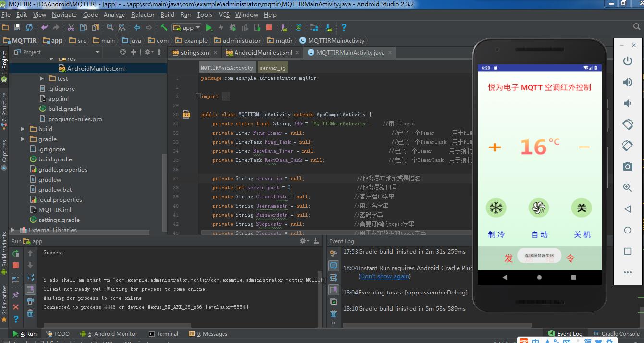
Task: Toggle the 2: Favorites tool window
Action: pyautogui.click(x=4, y=304)
